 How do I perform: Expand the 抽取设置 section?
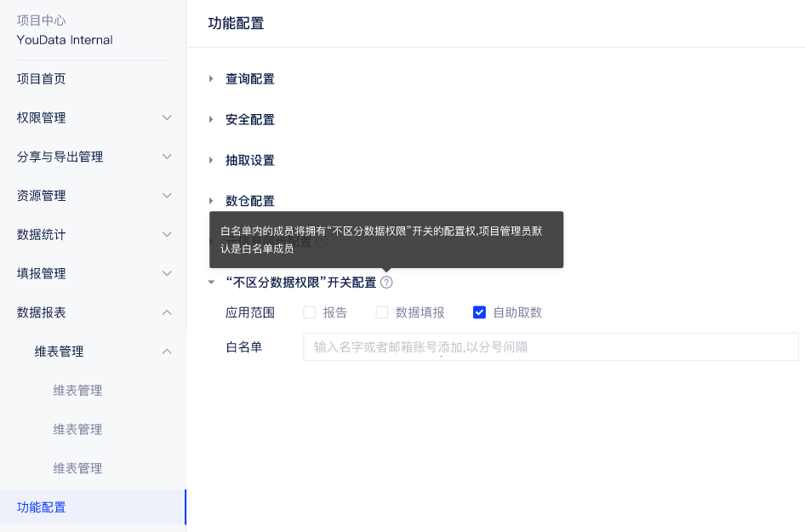pyautogui.click(x=211, y=161)
